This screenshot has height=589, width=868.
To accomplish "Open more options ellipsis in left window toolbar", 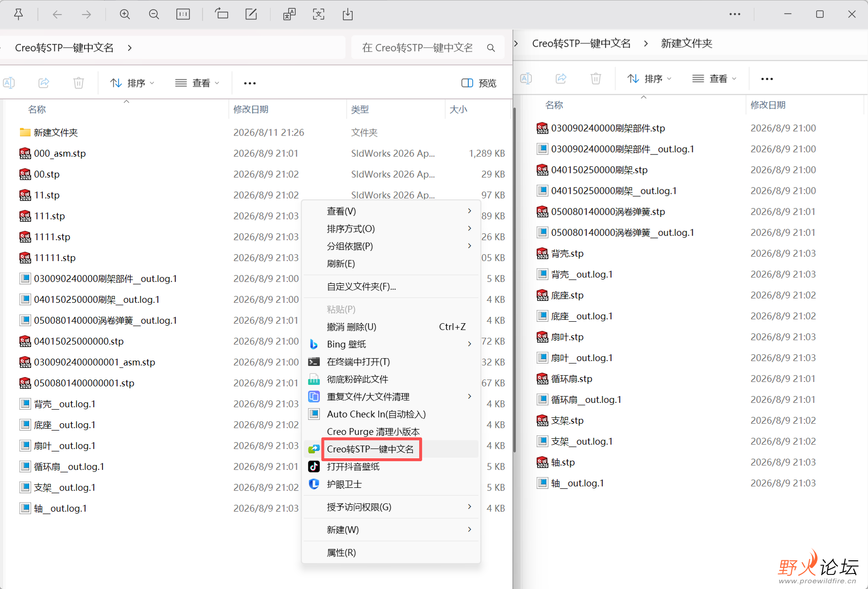I will coord(250,84).
